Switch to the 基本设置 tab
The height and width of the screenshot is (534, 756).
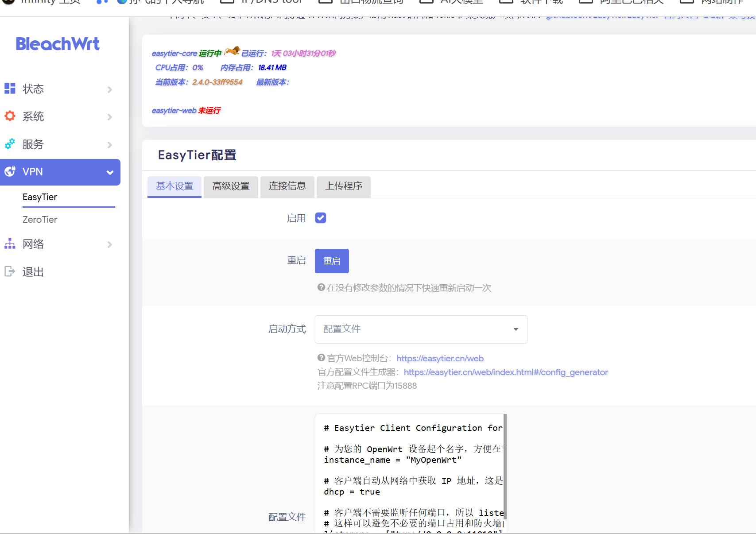tap(174, 186)
